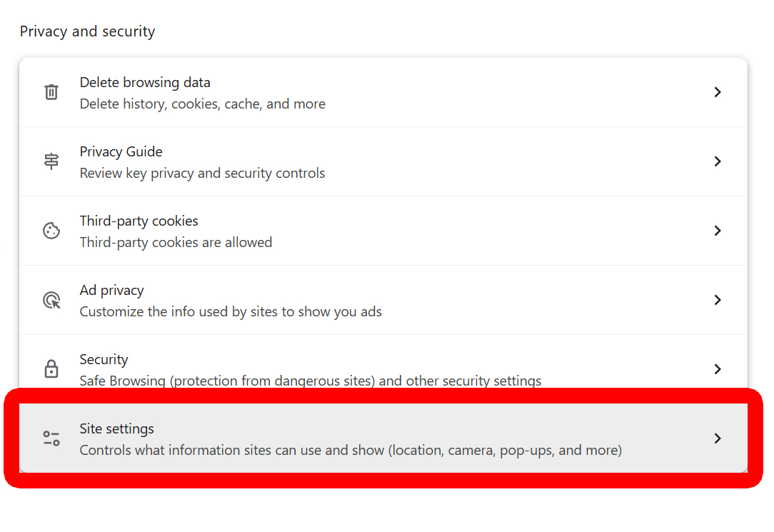Click the Privacy and security section heading
774x532 pixels.
[87, 31]
